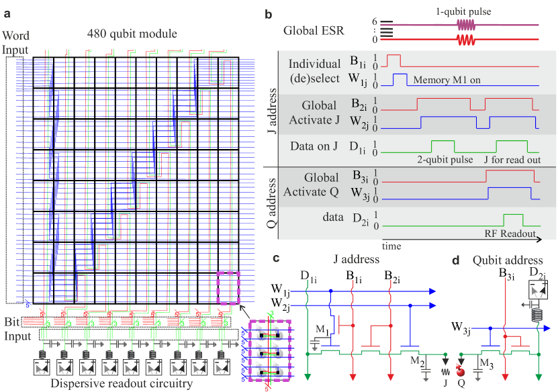Click panel label c
This screenshot has height=392, width=558.
pyautogui.click(x=276, y=258)
